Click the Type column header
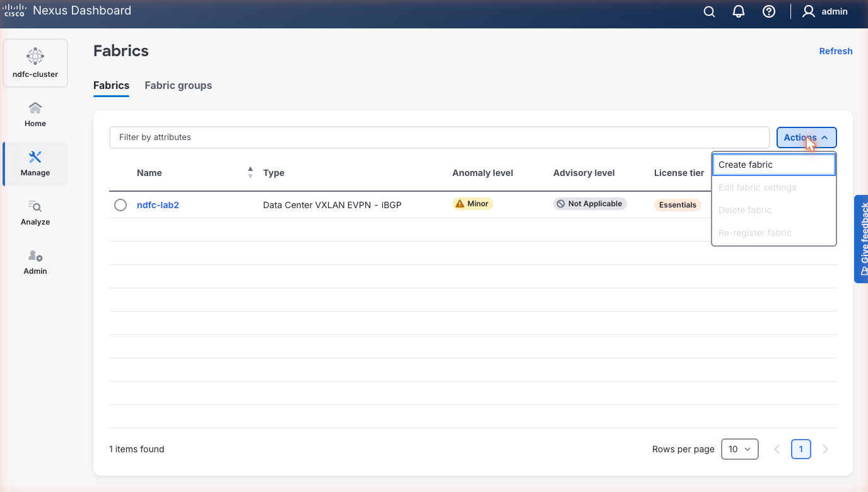 tap(274, 173)
